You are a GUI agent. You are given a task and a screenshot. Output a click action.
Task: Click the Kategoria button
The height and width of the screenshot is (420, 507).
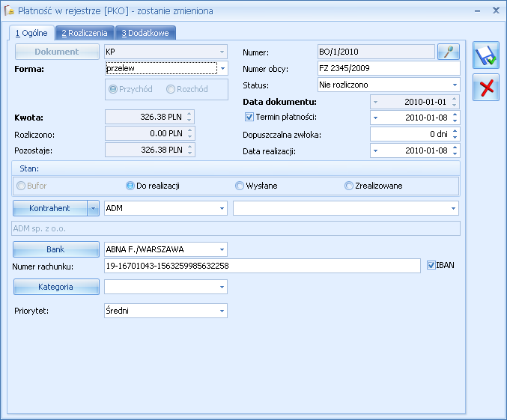(x=56, y=287)
